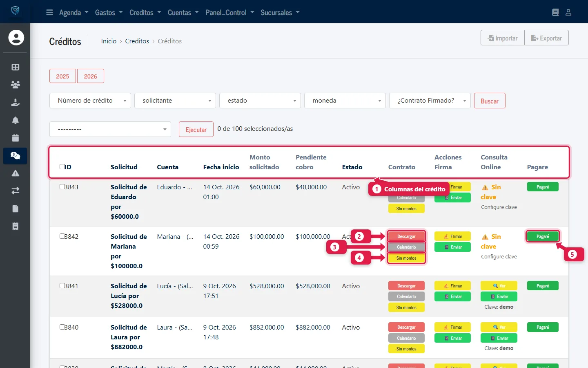Click Descargar for credit 3841
This screenshot has width=588, height=368.
point(406,286)
